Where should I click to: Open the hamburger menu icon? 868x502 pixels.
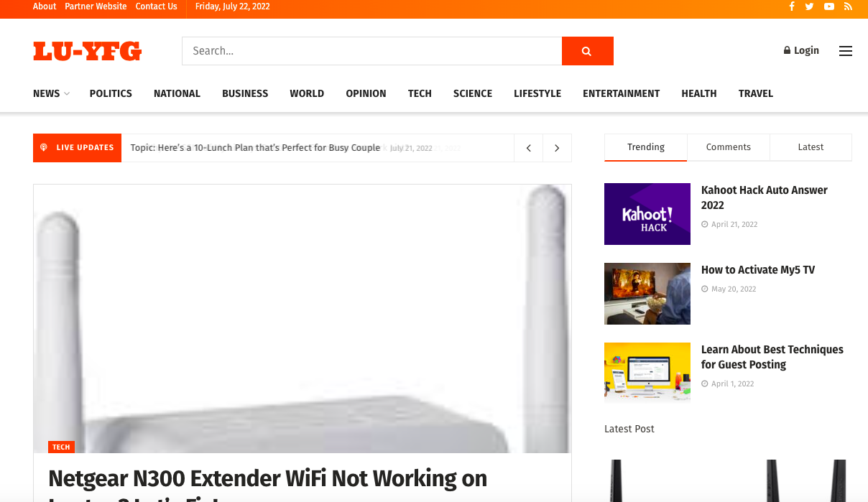tap(846, 51)
